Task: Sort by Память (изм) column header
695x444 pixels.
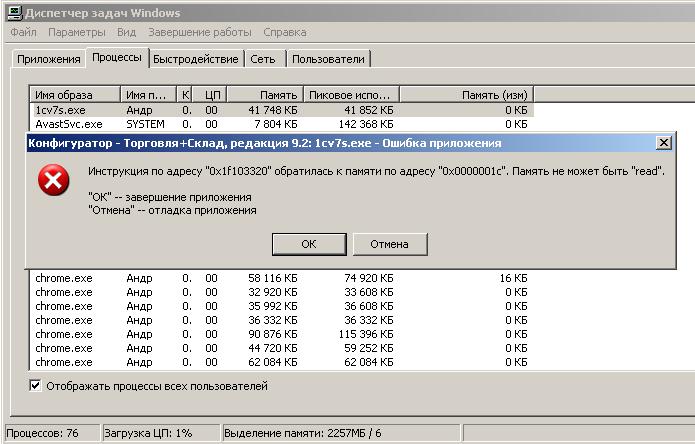Action: point(466,95)
